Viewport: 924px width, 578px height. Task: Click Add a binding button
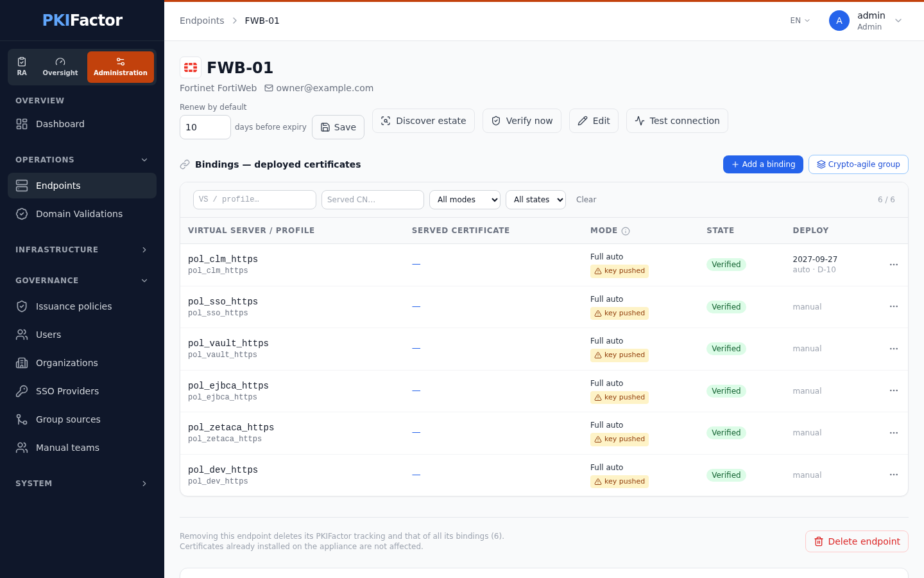point(763,164)
